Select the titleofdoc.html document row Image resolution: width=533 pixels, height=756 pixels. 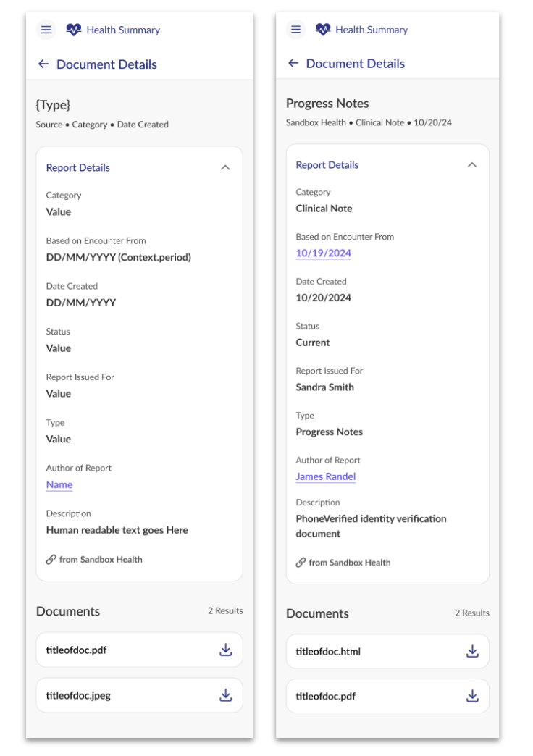388,652
